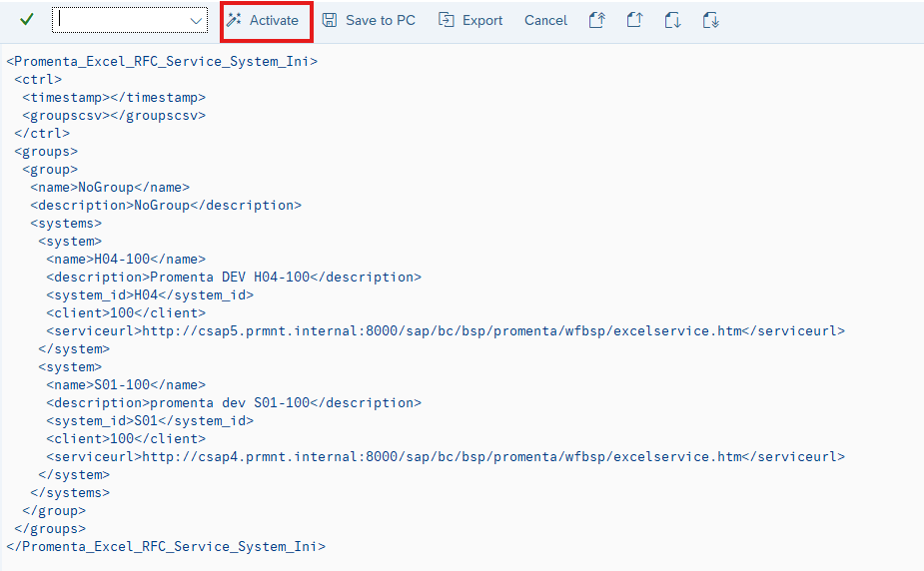This screenshot has height=571, width=924.
Task: Click the green checkmark Enter icon
Action: tap(27, 20)
